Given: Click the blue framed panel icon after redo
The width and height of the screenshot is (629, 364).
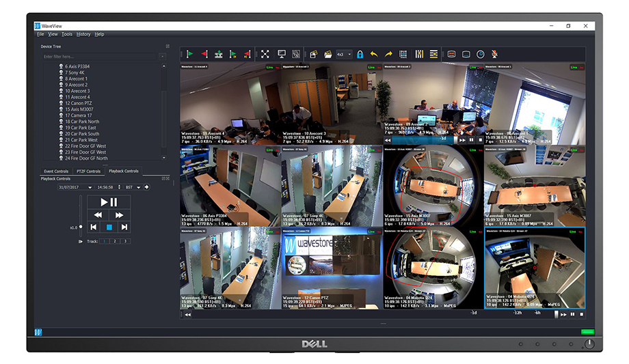Looking at the screenshot, I should (403, 54).
